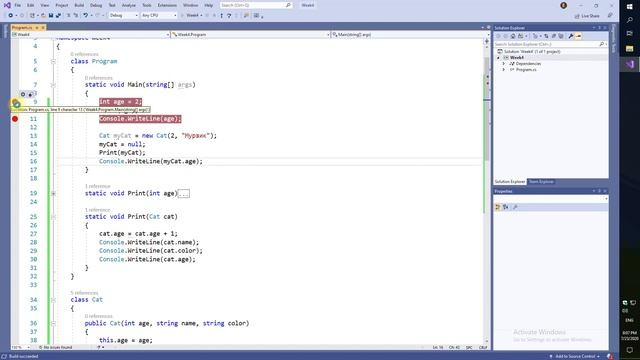
Task: Click the Live Share button
Action: click(x=587, y=16)
